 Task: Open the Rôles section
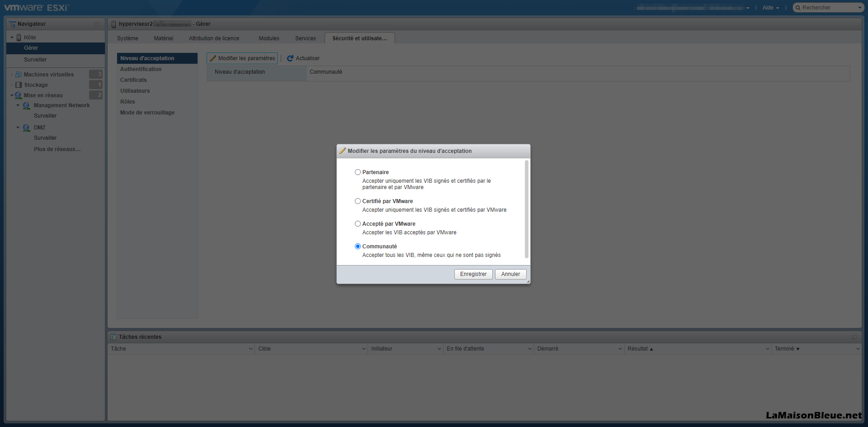tap(157, 102)
